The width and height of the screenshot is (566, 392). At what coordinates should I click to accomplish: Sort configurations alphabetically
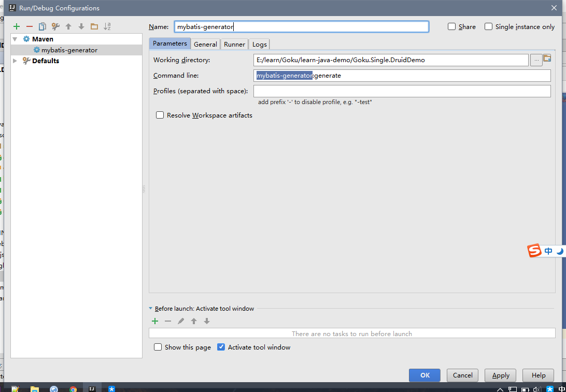(x=107, y=26)
